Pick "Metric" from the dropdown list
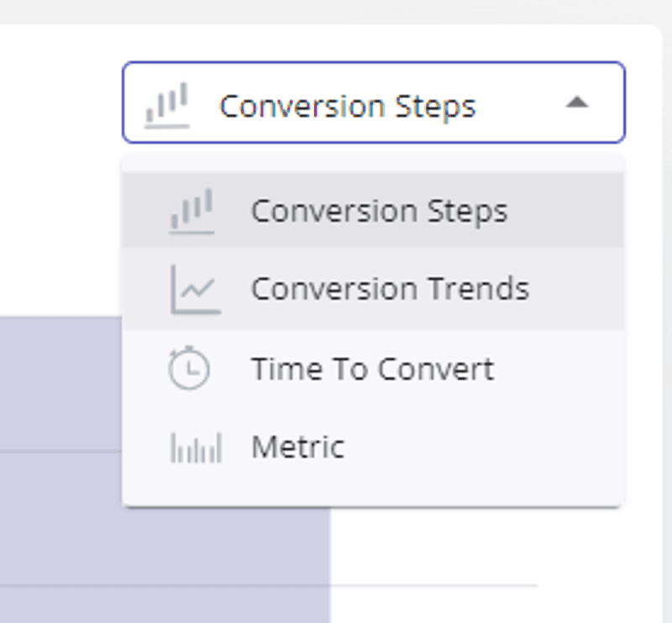 point(297,448)
